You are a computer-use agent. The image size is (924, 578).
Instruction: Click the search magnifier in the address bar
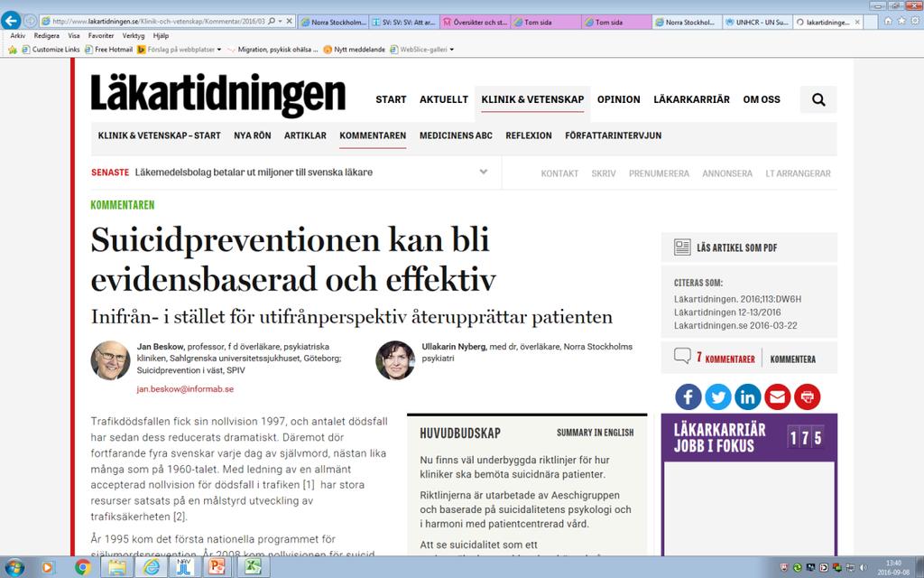272,22
